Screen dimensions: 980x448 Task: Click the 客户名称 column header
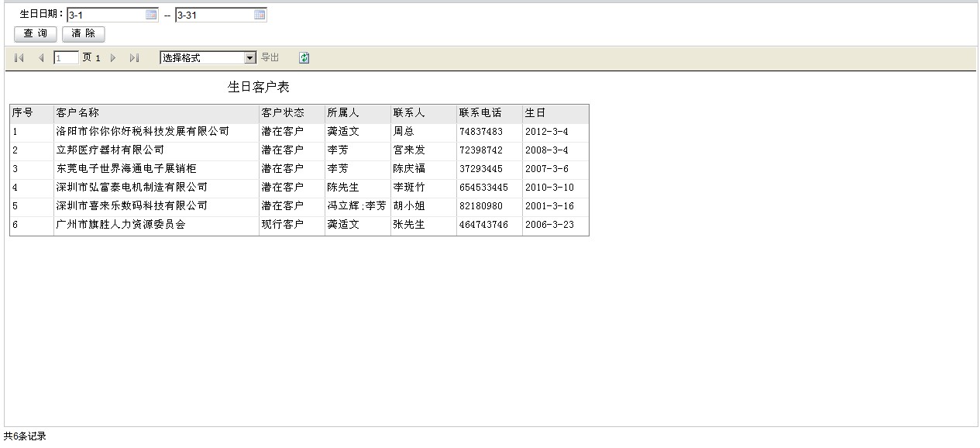pyautogui.click(x=77, y=113)
